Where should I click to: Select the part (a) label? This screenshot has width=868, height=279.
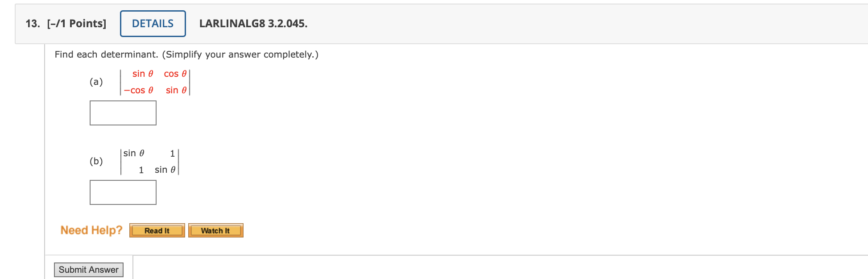tap(96, 82)
